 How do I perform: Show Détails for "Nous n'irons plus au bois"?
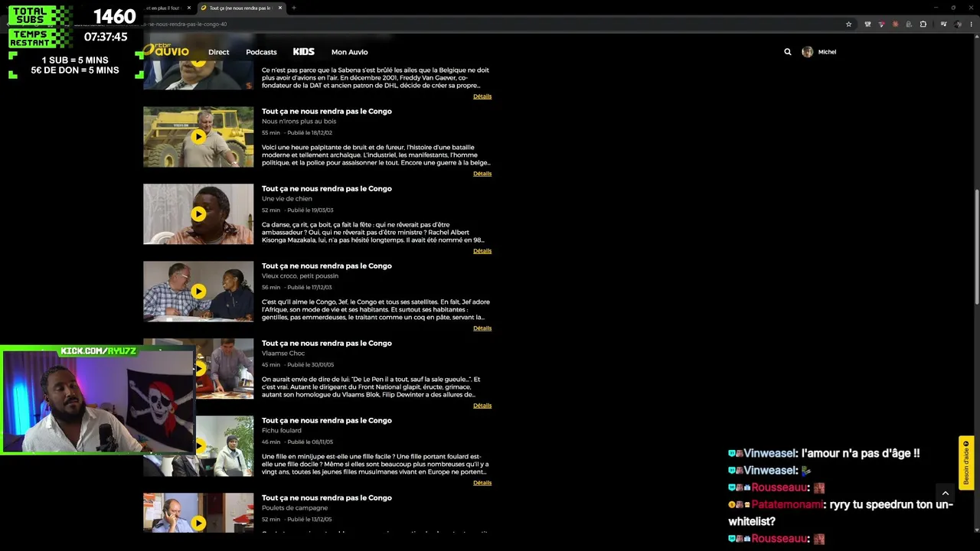(482, 174)
